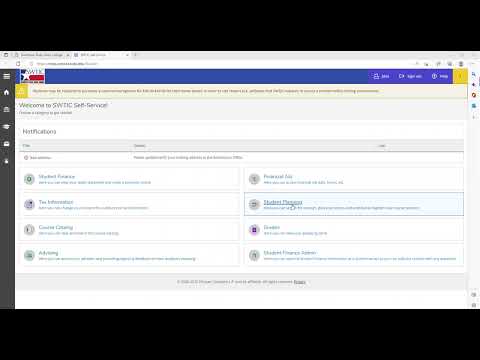Switch to the first browser tab
The width and height of the screenshot is (480, 360).
pyautogui.click(x=42, y=55)
